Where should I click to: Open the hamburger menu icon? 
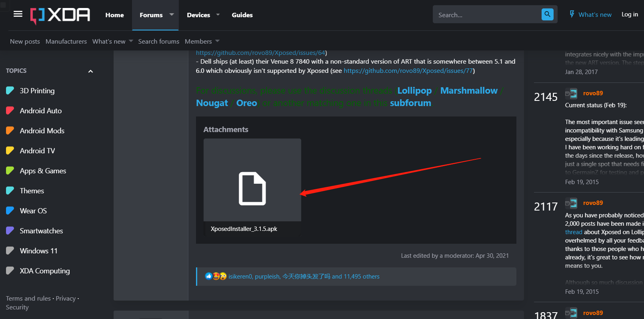[18, 14]
